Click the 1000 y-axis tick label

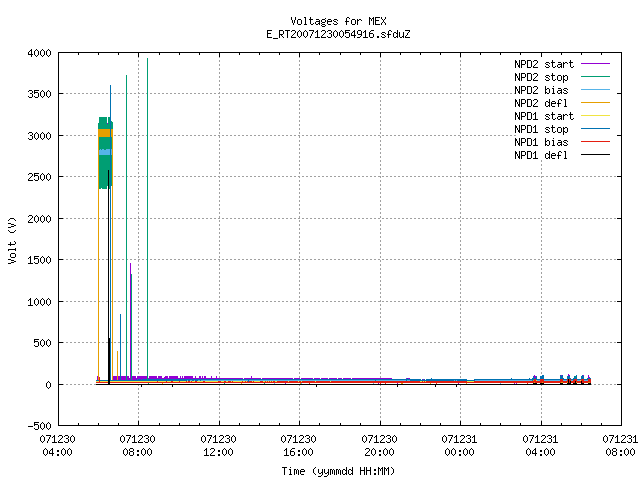point(40,302)
